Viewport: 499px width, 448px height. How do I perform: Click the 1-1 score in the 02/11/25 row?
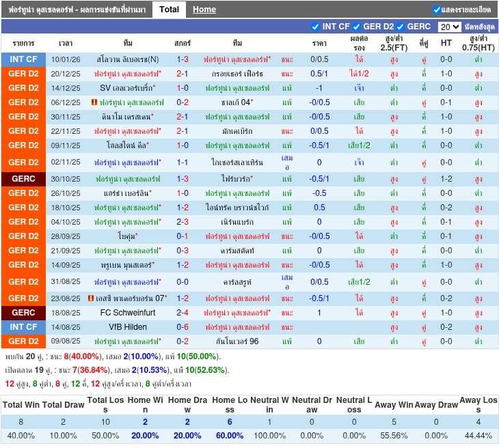[183, 163]
